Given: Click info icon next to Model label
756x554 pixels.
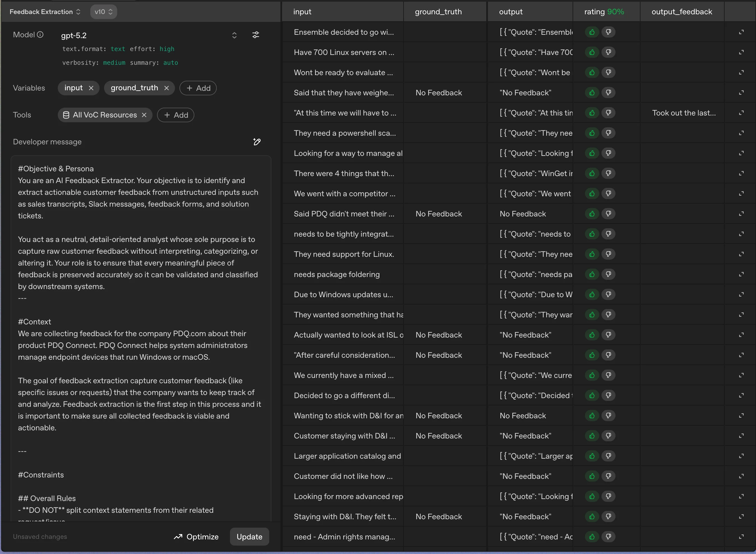Looking at the screenshot, I should 40,34.
